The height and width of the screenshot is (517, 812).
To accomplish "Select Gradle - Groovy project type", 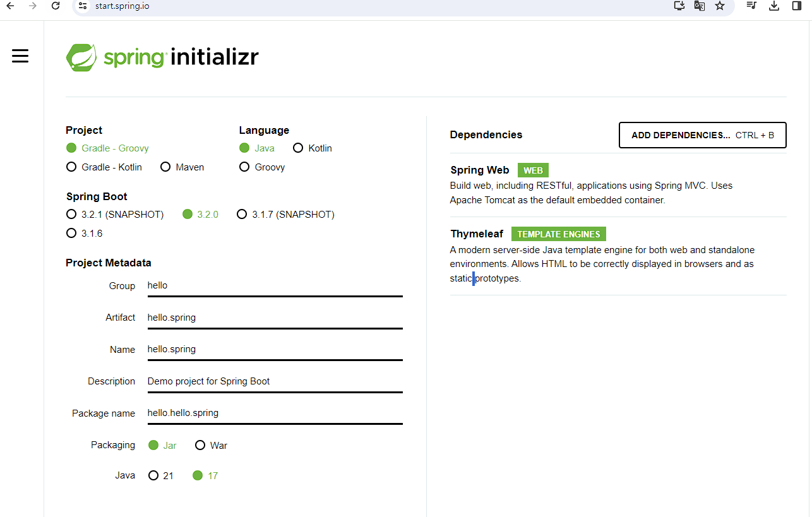I will [107, 148].
